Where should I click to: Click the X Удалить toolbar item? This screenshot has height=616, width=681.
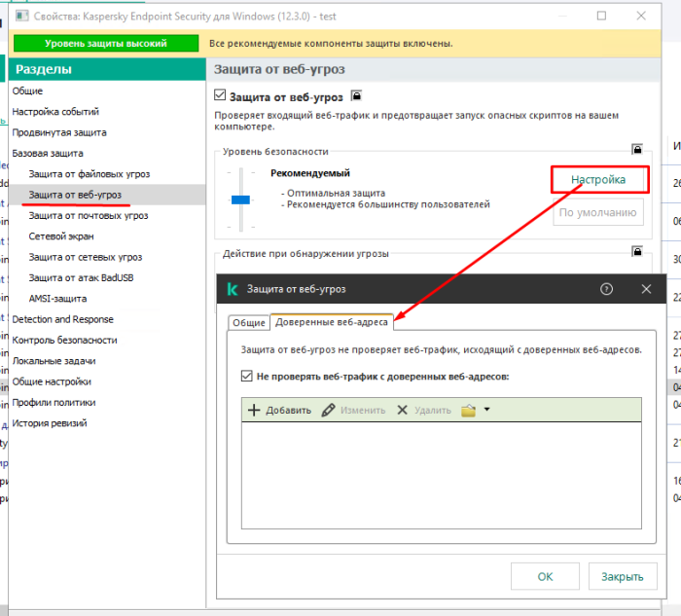tap(424, 410)
